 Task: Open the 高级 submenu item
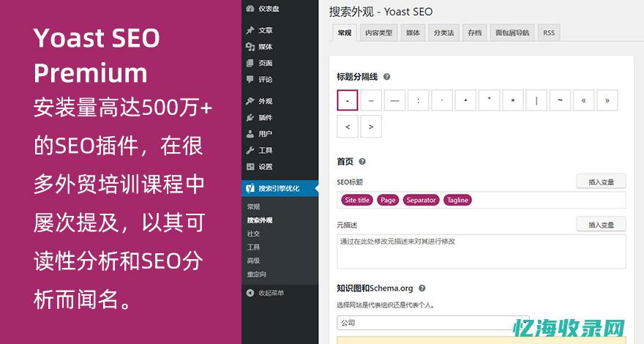point(253,261)
